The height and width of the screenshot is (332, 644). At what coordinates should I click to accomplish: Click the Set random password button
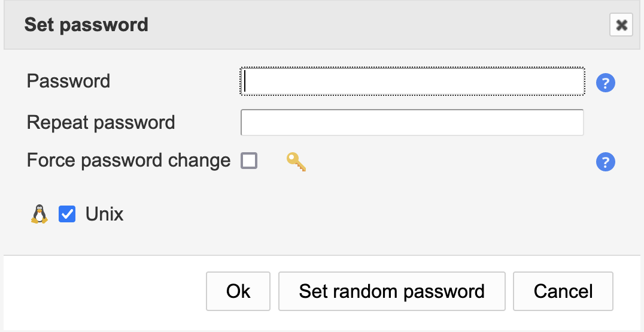391,291
